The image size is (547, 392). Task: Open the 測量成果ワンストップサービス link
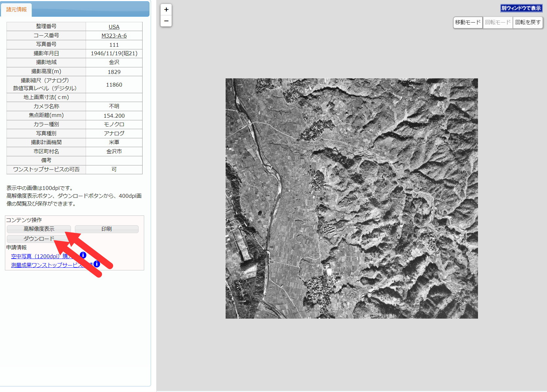click(x=52, y=265)
